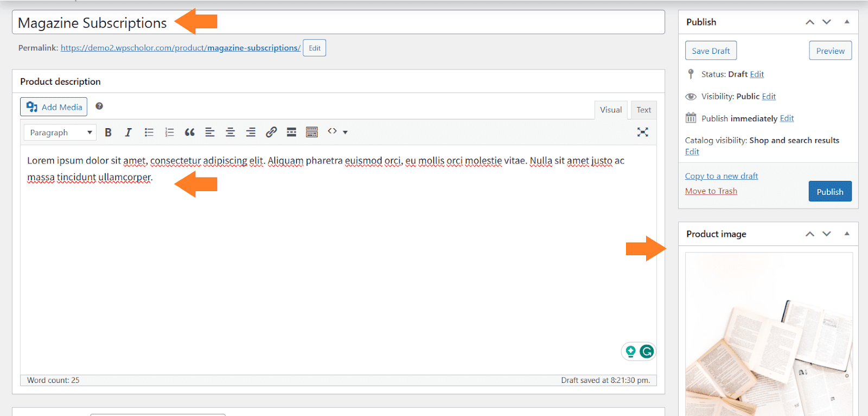Add a blockquote
868x416 pixels.
[x=189, y=132]
